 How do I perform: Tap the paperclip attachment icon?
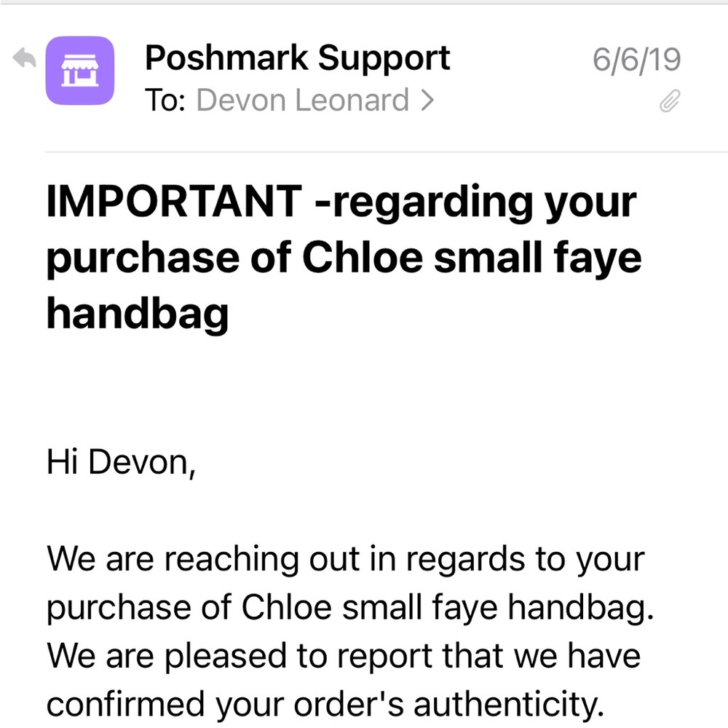pos(670,100)
